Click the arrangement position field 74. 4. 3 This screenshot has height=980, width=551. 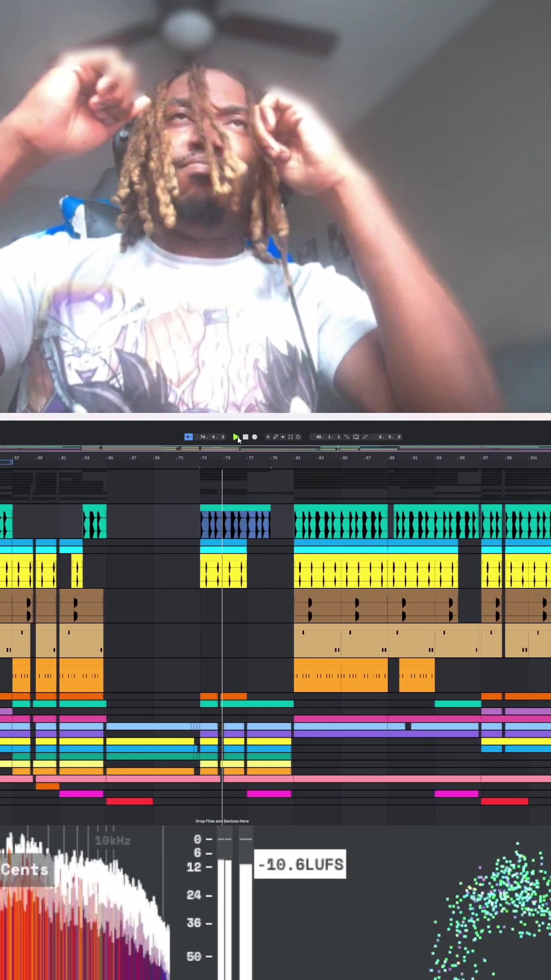tap(212, 437)
